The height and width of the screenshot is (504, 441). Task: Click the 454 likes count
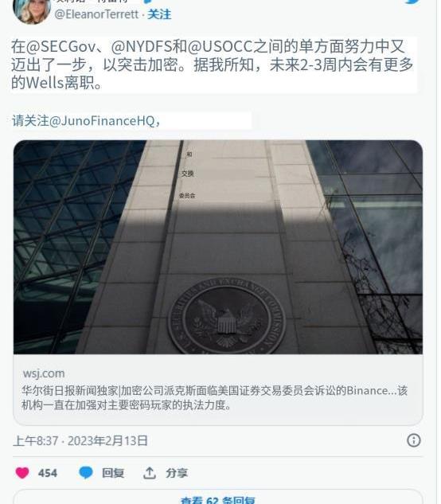pyautogui.click(x=48, y=473)
